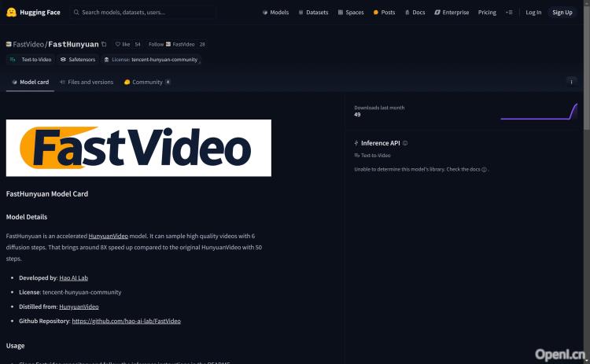
Task: Open the three-dot menu on the model page
Action: pos(572,81)
